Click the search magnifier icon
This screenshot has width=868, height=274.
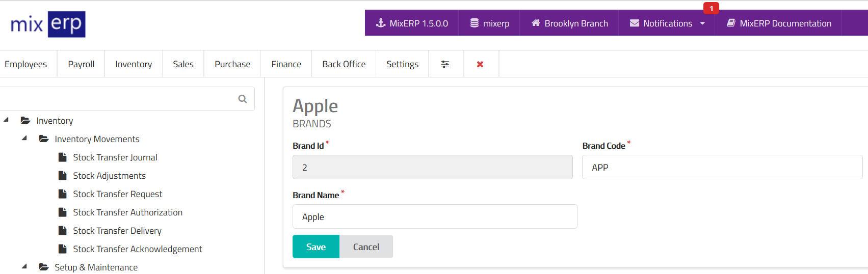[243, 99]
